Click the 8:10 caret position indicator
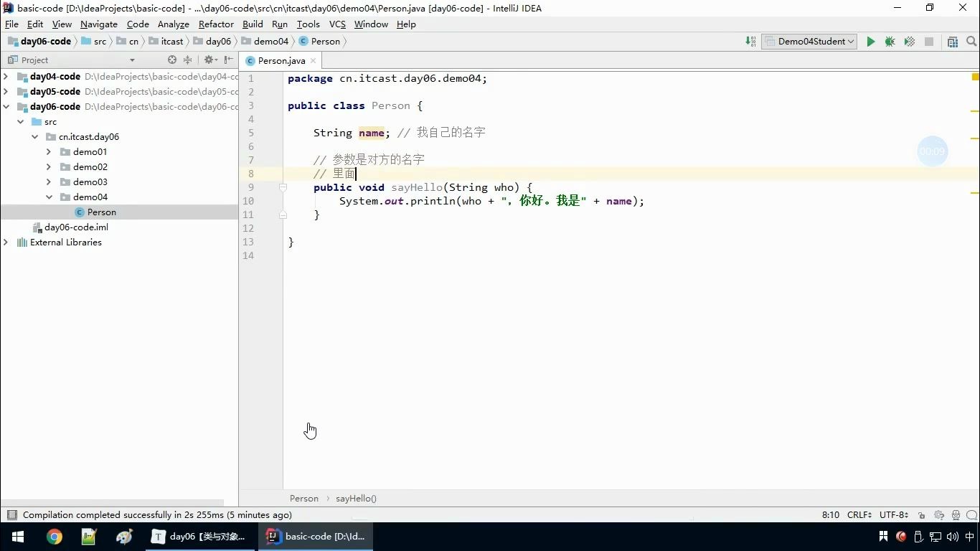The width and height of the screenshot is (980, 551). point(831,515)
